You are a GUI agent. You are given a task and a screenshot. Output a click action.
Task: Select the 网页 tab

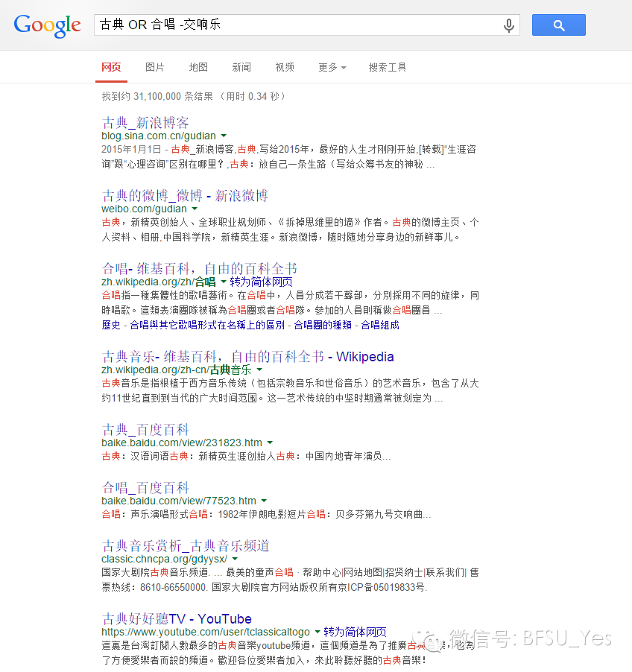tap(112, 67)
